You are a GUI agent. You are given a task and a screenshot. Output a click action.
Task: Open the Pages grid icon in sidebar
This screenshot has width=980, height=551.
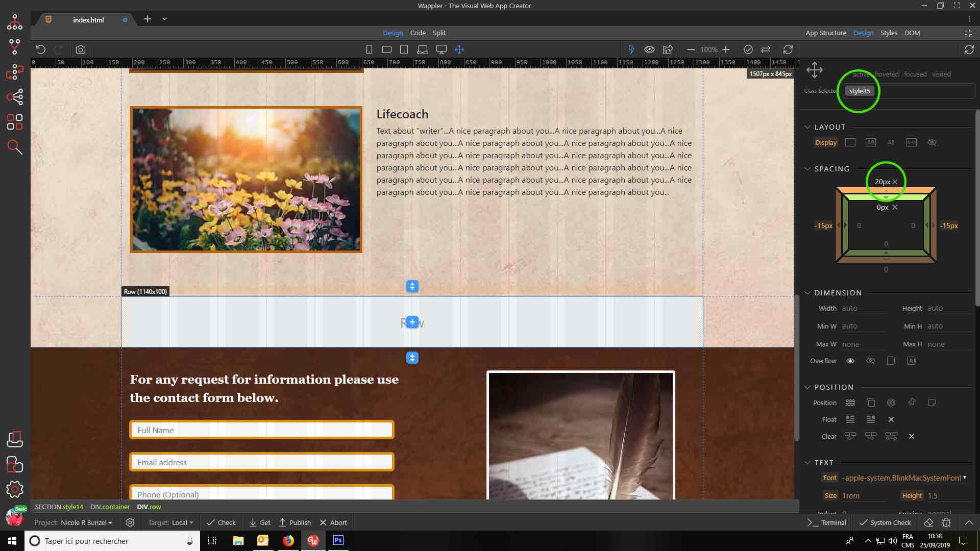(x=15, y=122)
